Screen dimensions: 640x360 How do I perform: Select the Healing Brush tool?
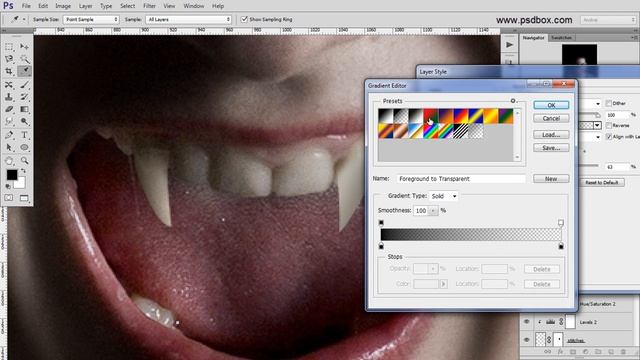tap(9, 84)
